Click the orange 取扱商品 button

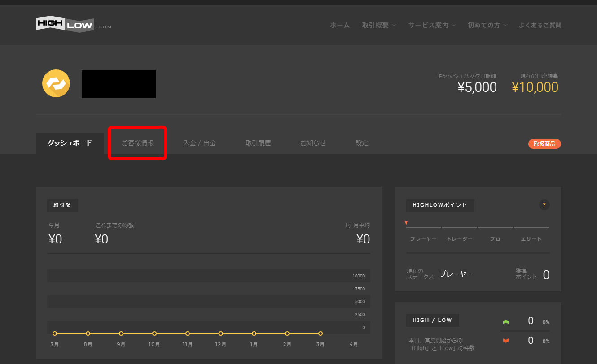pyautogui.click(x=544, y=144)
